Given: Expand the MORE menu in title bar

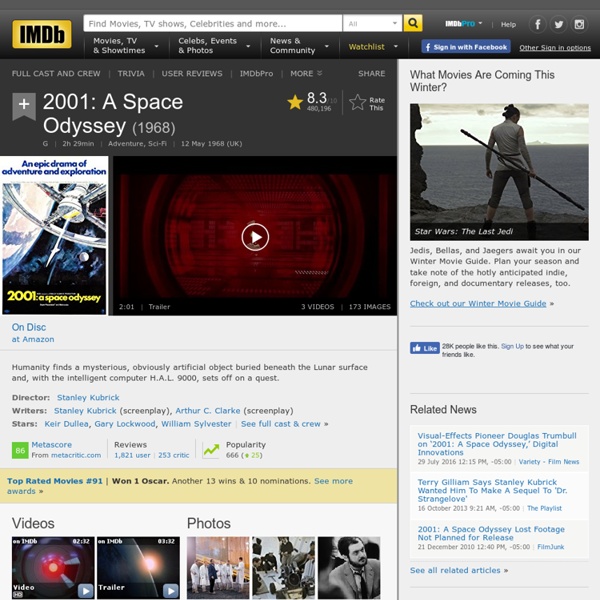Looking at the screenshot, I should pyautogui.click(x=306, y=73).
